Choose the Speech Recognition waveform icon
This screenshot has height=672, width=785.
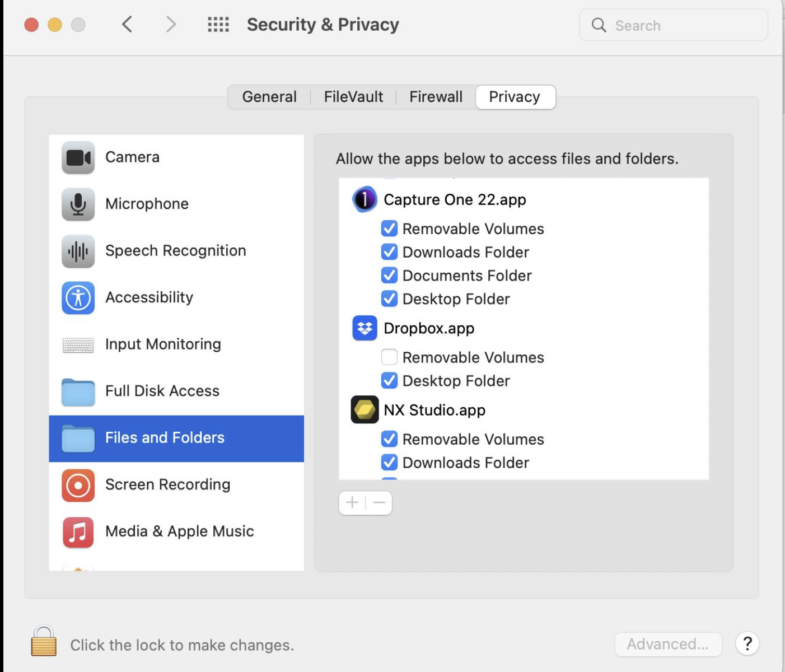click(78, 251)
